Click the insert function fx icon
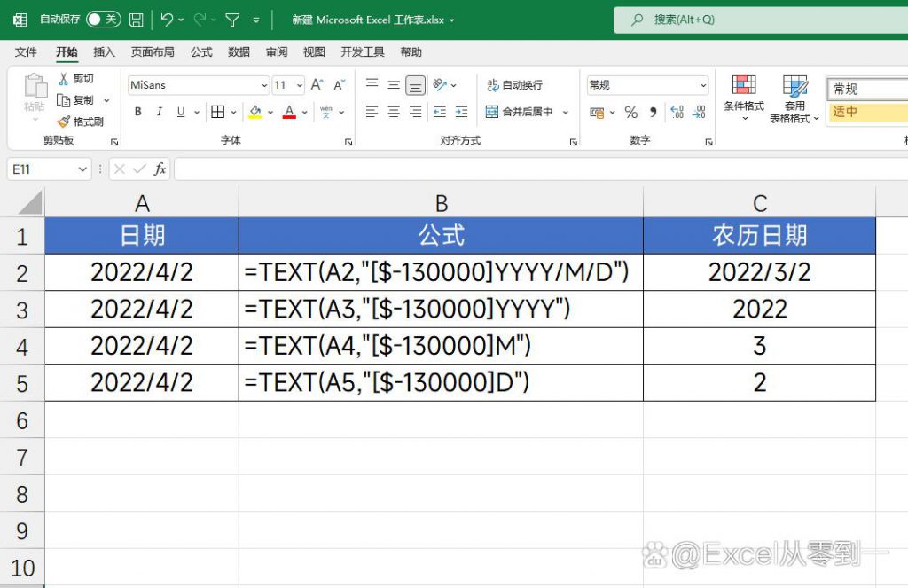This screenshot has height=588, width=908. pyautogui.click(x=160, y=169)
